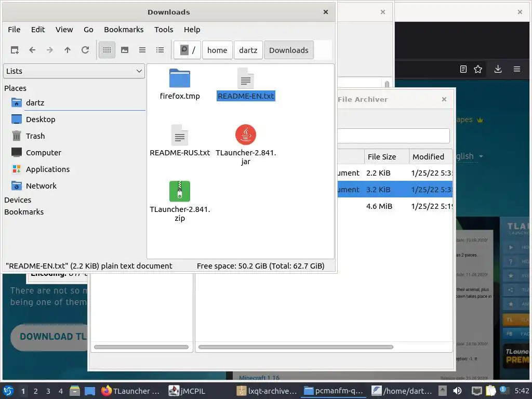The width and height of the screenshot is (532, 399).
Task: Click archiver file list horizontal scrollbar
Action: (296, 347)
